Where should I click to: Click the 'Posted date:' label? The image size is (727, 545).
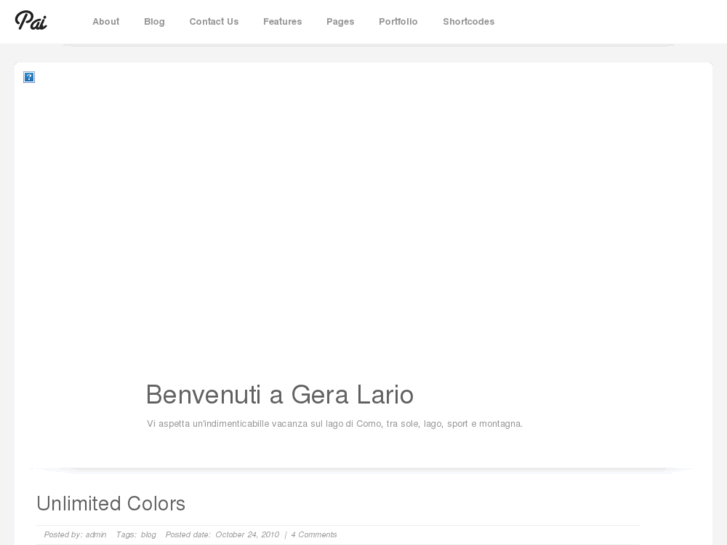click(x=188, y=534)
